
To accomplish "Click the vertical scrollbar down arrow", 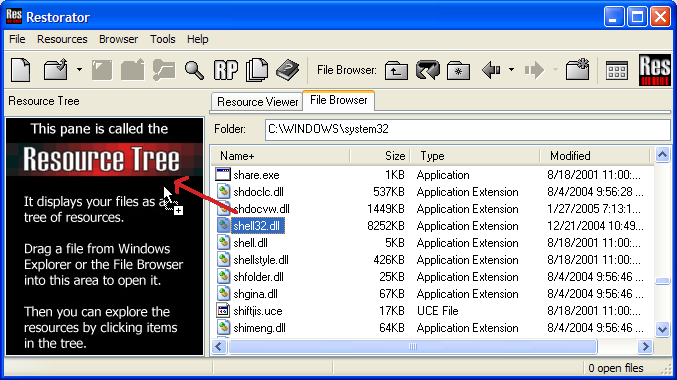I will click(662, 329).
